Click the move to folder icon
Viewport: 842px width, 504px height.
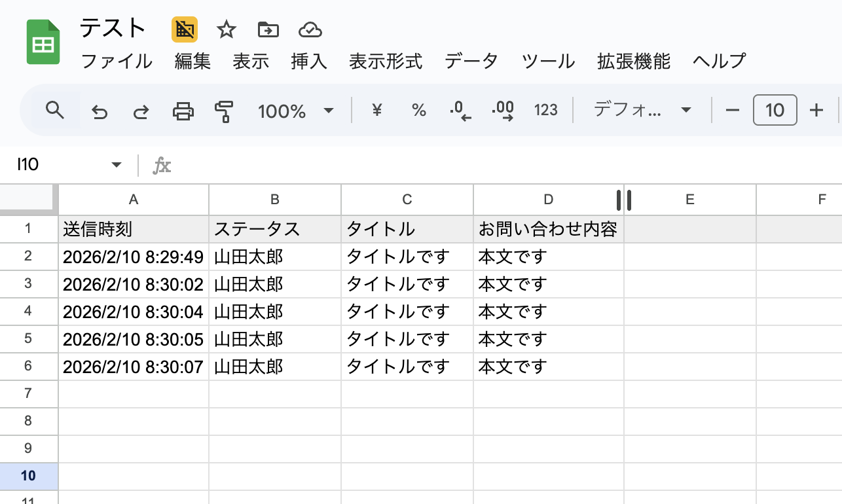coord(268,29)
